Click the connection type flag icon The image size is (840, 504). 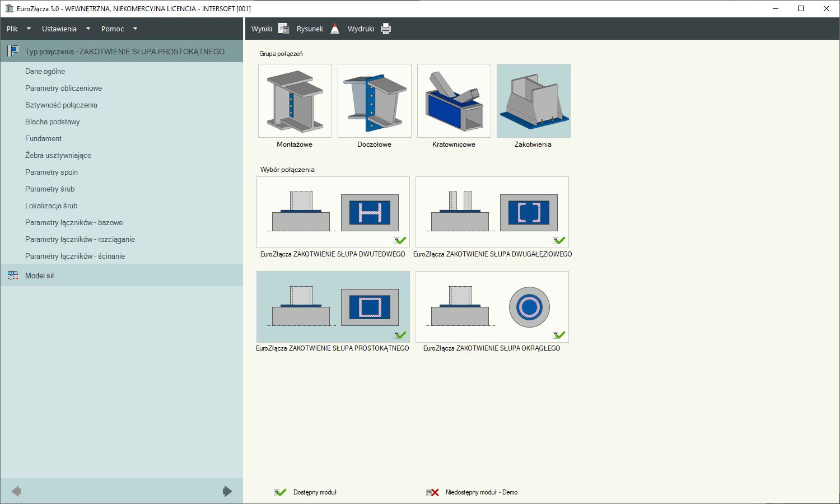tap(13, 52)
